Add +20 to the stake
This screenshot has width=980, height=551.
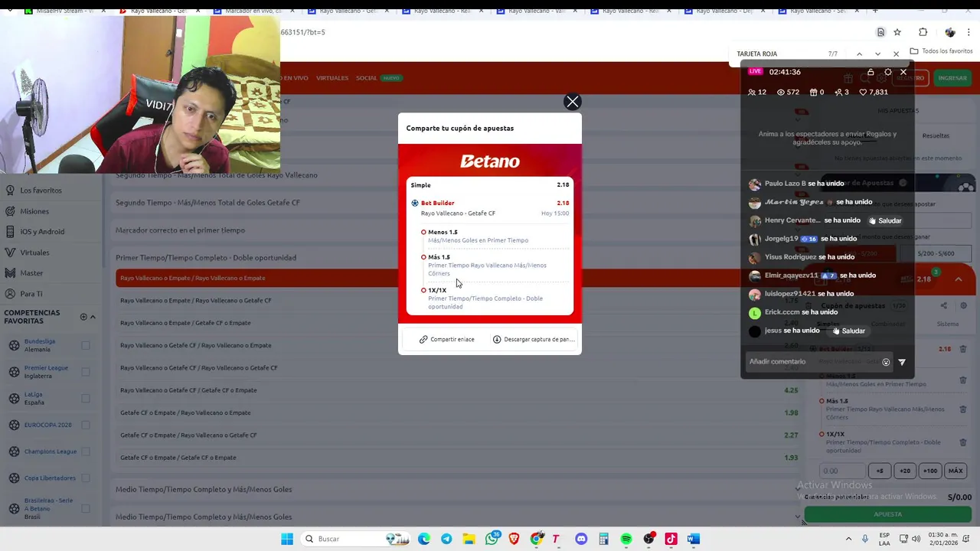tap(905, 471)
